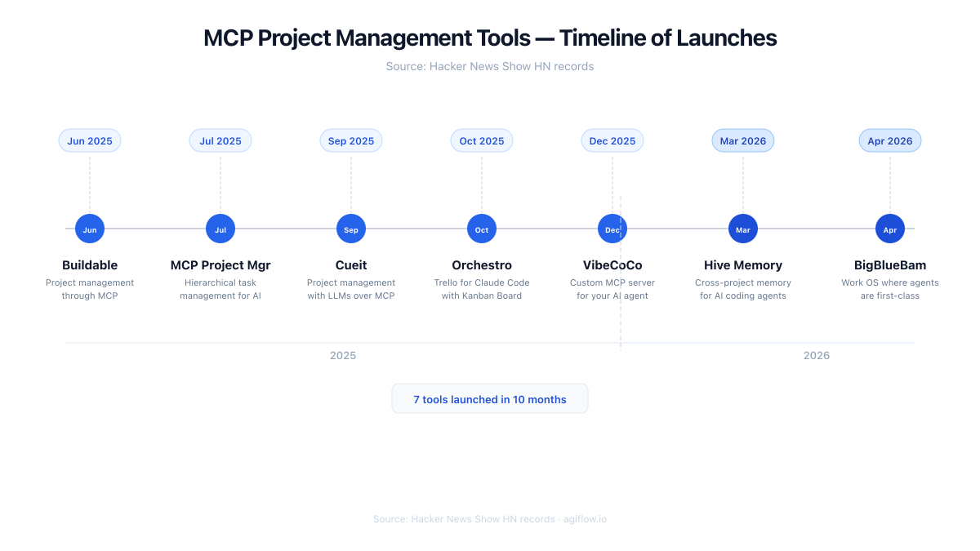Click '7 tools launched in 10 months' badge
The image size is (980, 551).
(490, 399)
